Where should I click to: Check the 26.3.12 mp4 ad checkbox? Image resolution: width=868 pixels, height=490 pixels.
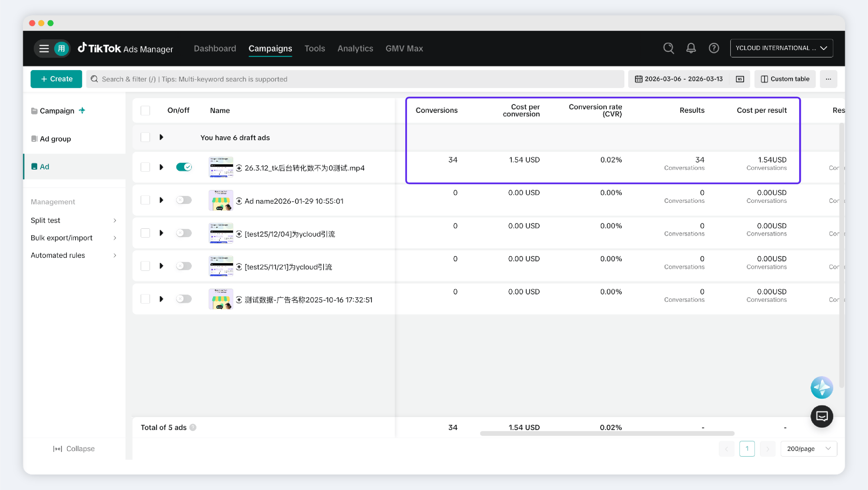pyautogui.click(x=145, y=167)
